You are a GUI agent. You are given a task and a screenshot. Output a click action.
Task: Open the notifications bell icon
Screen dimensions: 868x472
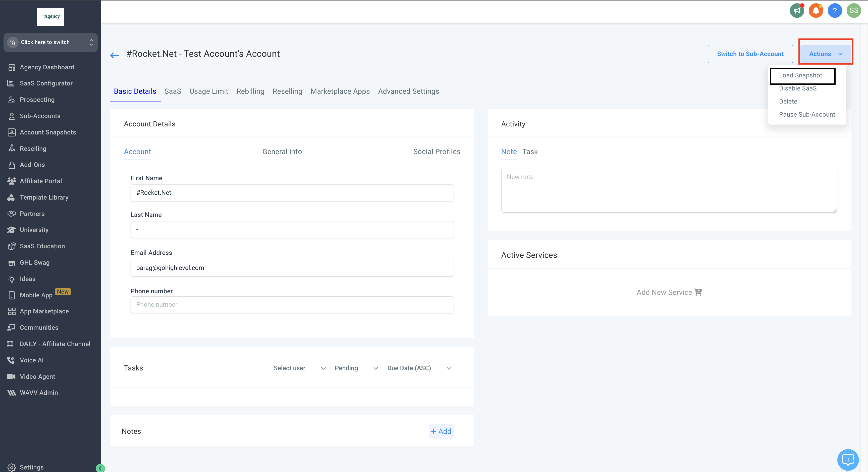(816, 11)
